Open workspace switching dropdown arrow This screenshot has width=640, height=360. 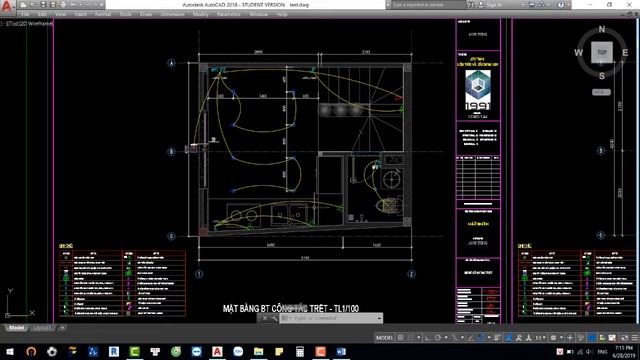562,338
